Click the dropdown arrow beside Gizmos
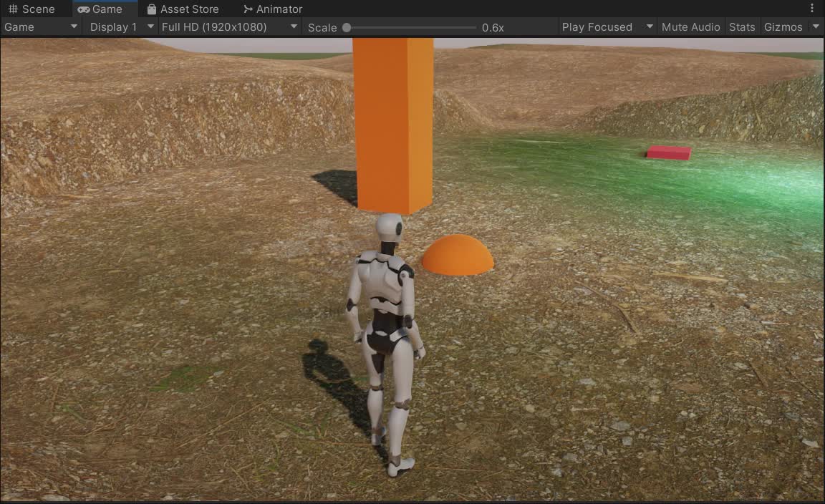The width and height of the screenshot is (825, 504). pos(816,27)
